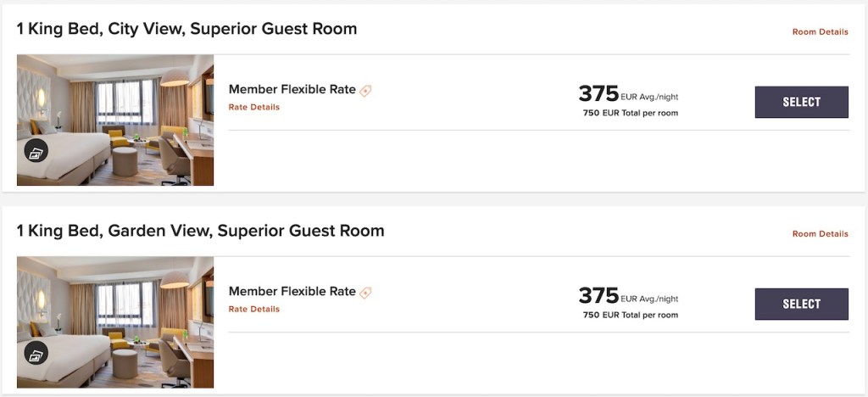Click the City View room title heading

(x=186, y=29)
